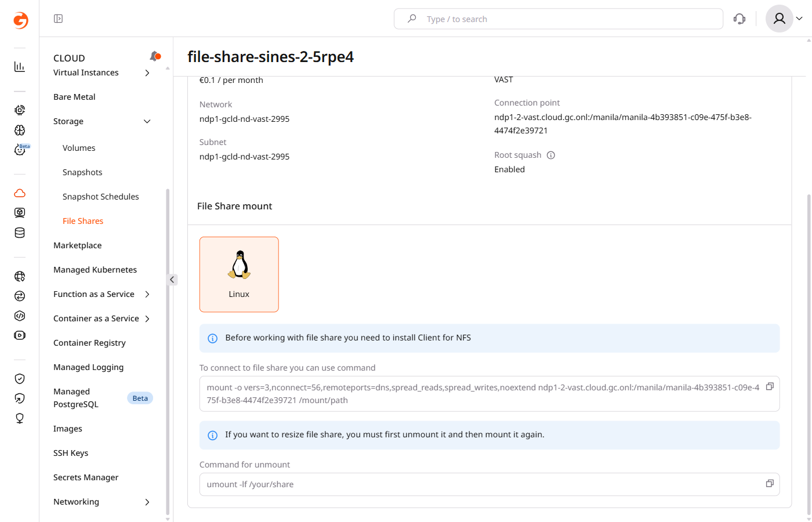Click the File Share mount heading

coord(234,206)
